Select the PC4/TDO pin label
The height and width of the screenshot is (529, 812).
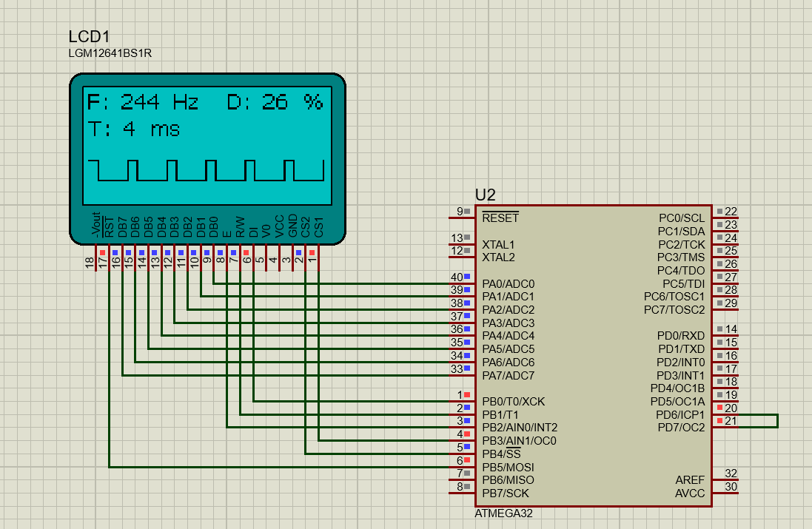tap(681, 271)
